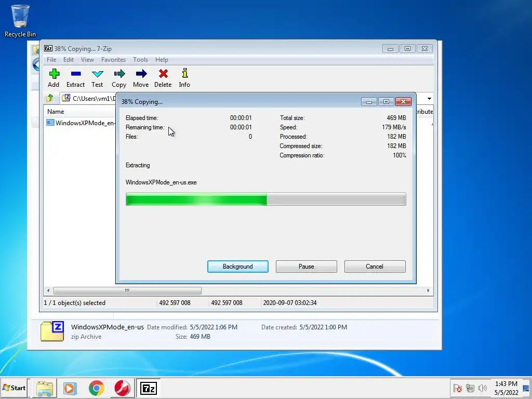Expand the address bar path dropdown
The image size is (532, 399).
click(x=429, y=98)
